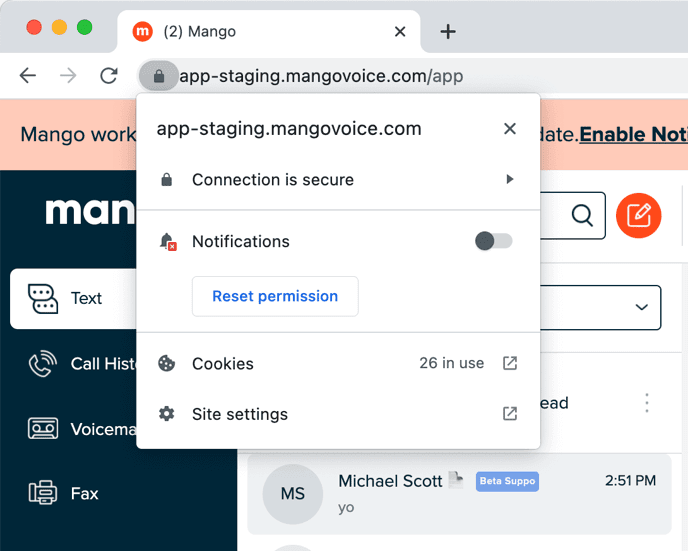The image size is (688, 551).
Task: Open the three-dot options menu
Action: click(647, 403)
